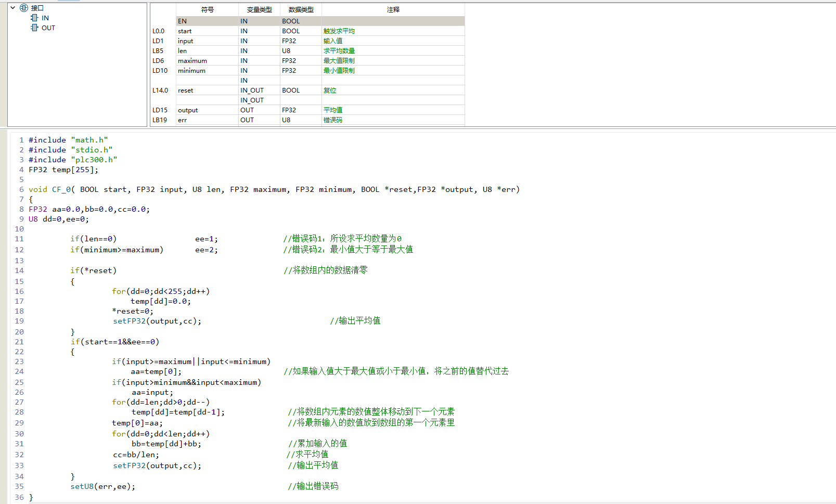Click the 输入值 comment cell

(393, 41)
